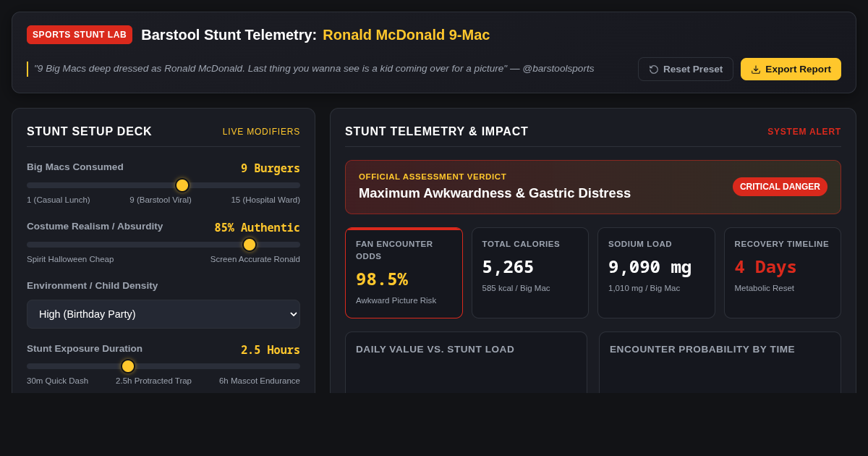Click the 'Maximum Awkwardness & Gastric Distress' verdict

[x=495, y=193]
